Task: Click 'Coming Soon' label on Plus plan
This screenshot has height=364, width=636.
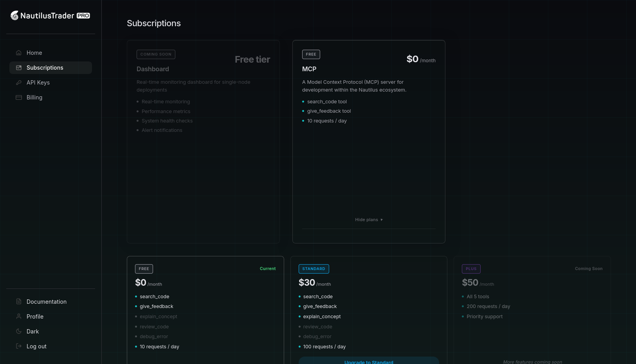Action: [589, 269]
